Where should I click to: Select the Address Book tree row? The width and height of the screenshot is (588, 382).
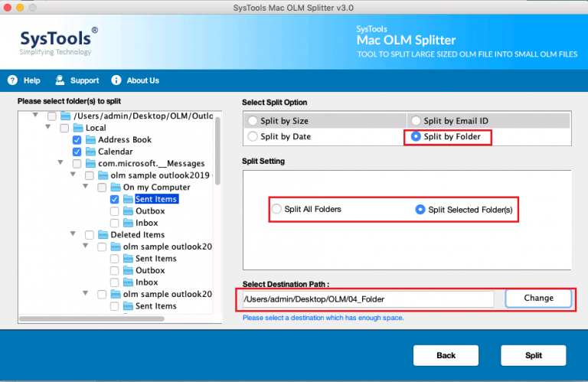(125, 140)
